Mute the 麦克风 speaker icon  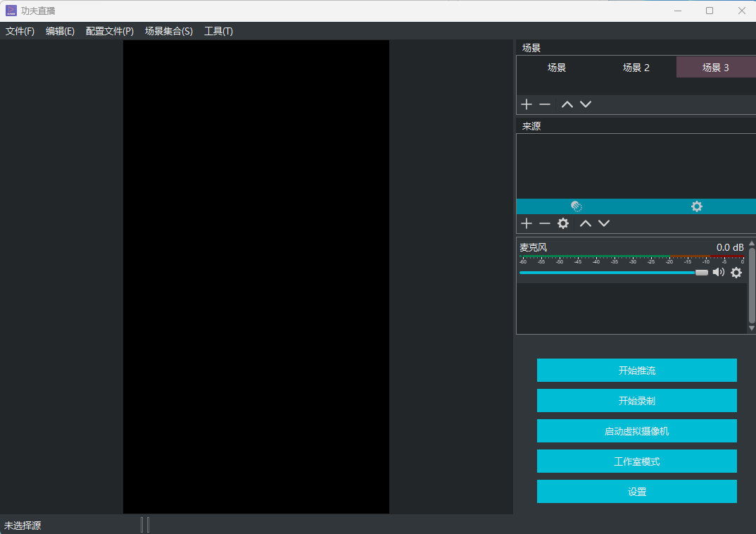click(x=718, y=273)
